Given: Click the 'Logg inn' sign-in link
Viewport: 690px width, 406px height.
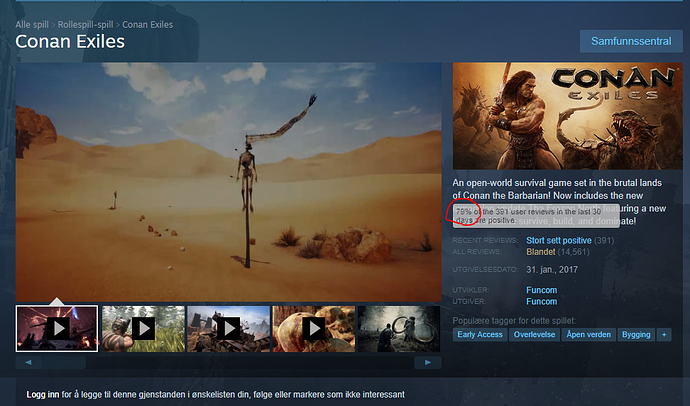Looking at the screenshot, I should point(42,395).
